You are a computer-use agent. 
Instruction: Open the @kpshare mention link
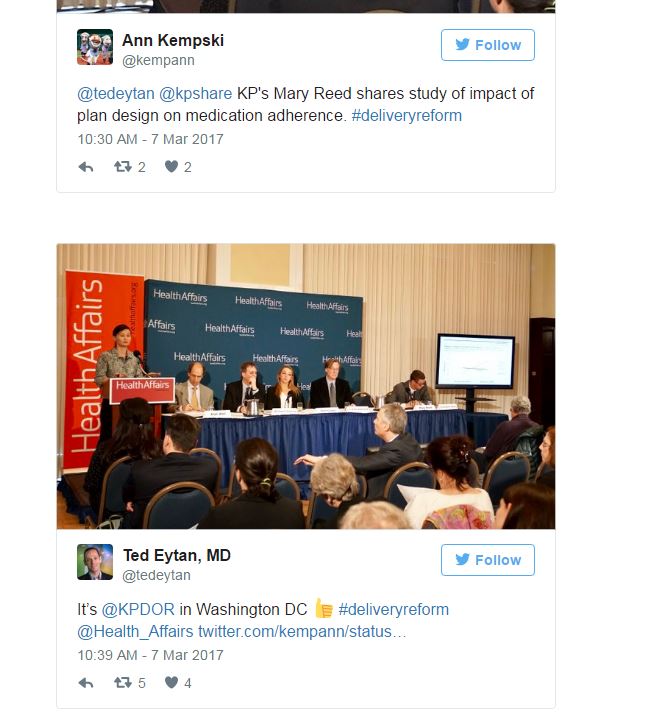196,94
